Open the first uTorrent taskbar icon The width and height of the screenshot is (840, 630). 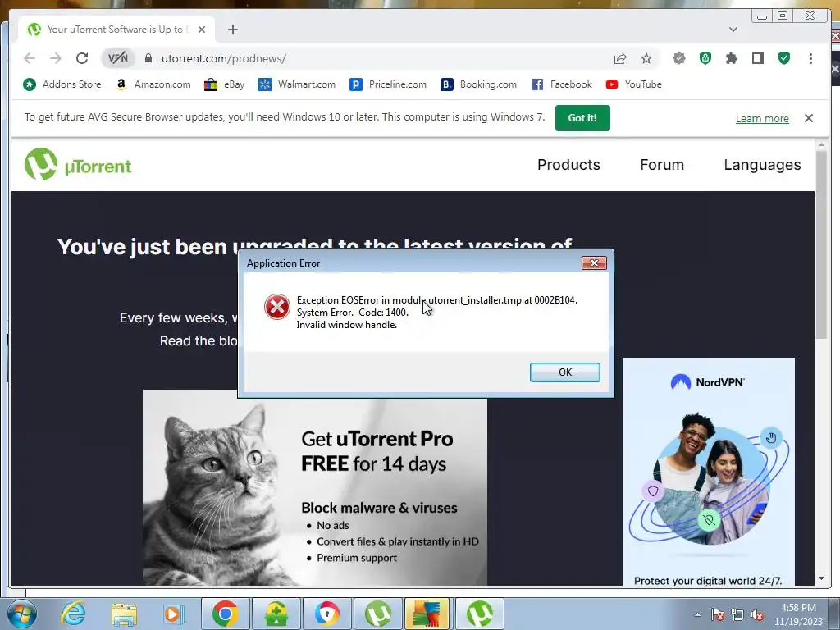pyautogui.click(x=377, y=614)
